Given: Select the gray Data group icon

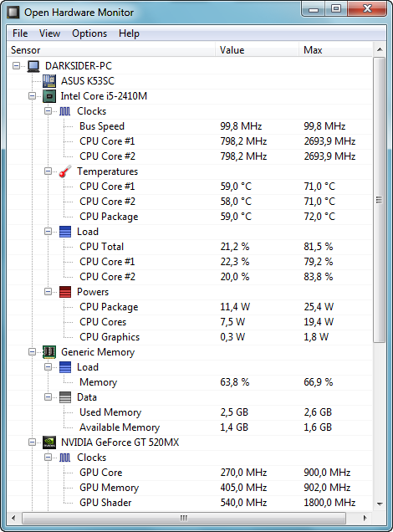Looking at the screenshot, I should pos(64,397).
